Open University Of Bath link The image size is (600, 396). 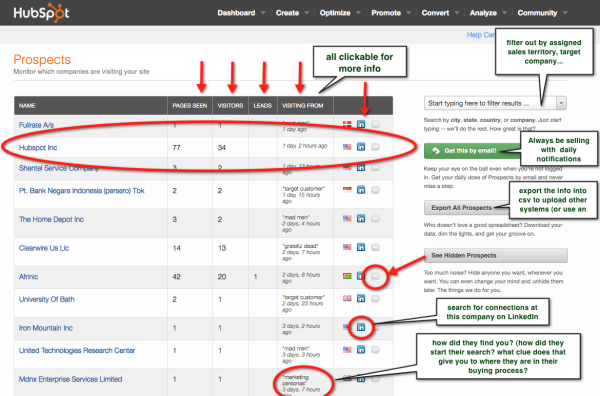point(47,299)
